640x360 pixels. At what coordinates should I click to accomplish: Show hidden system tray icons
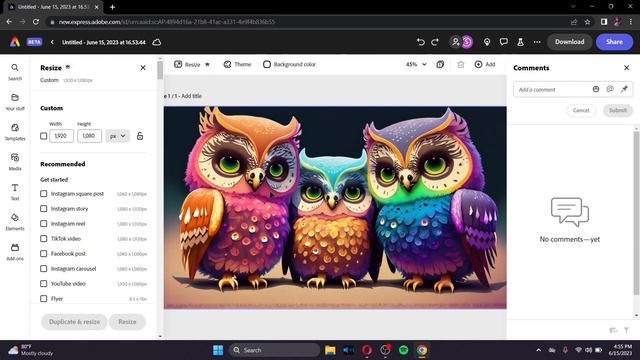[x=538, y=350]
